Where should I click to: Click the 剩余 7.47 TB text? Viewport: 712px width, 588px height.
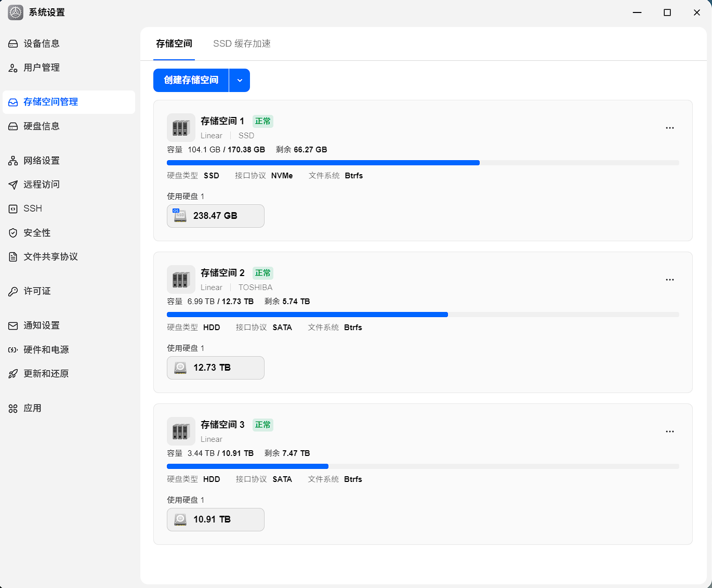(287, 453)
